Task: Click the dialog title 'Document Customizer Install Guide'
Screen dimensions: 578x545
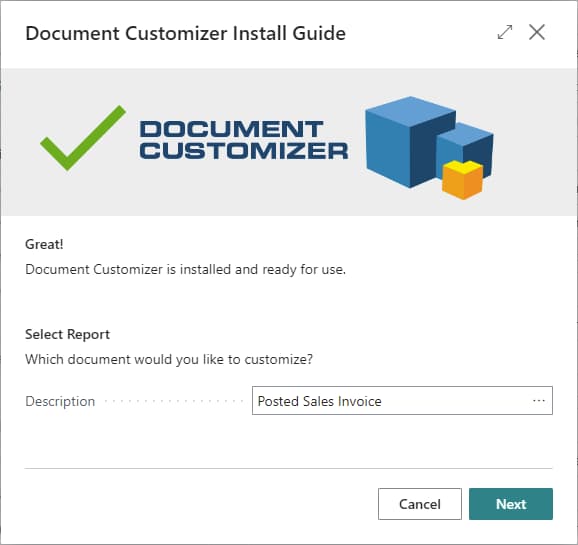Action: click(x=185, y=33)
